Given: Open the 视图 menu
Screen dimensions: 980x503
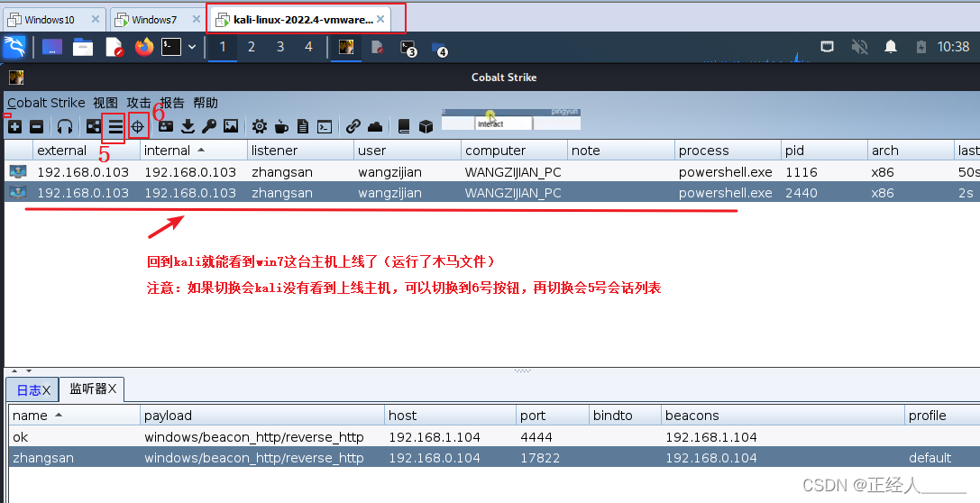Looking at the screenshot, I should (x=105, y=103).
